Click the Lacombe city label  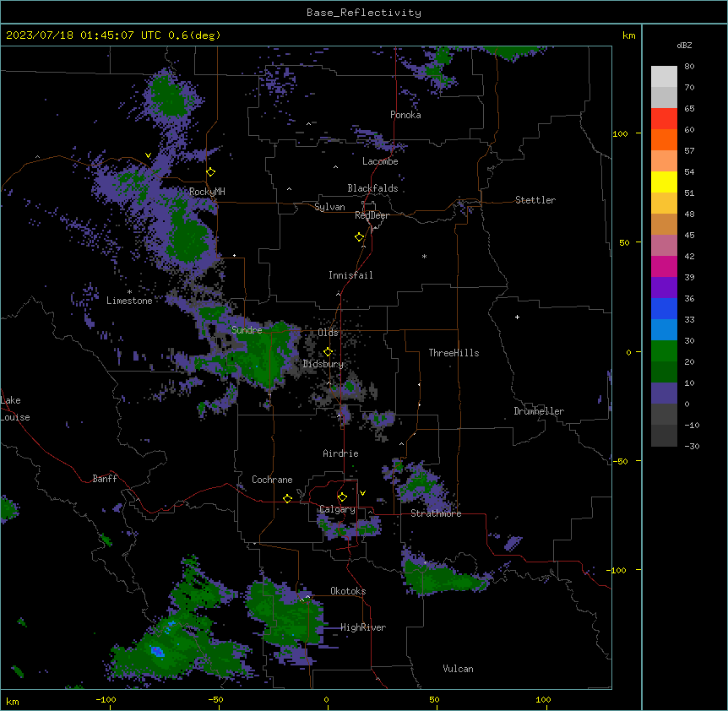pos(380,161)
